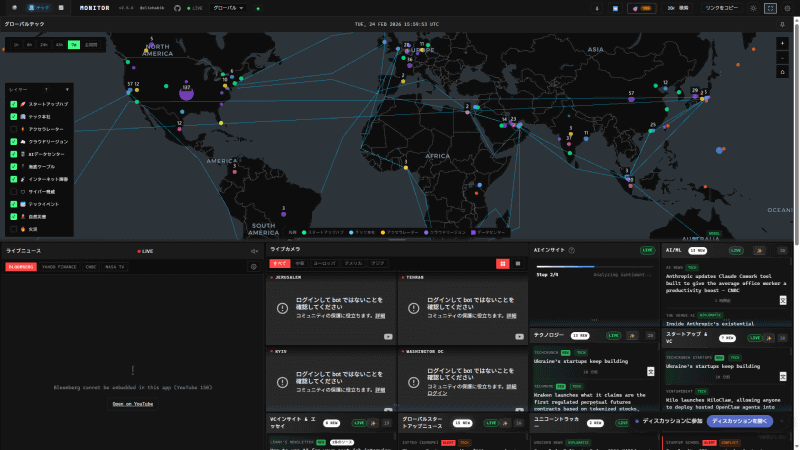Select the 7d time range
This screenshot has width=800, height=450.
tap(74, 45)
